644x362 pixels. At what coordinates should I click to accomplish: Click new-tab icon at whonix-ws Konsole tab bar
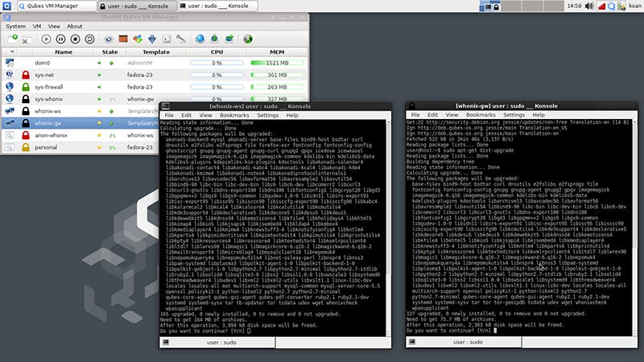point(166,343)
